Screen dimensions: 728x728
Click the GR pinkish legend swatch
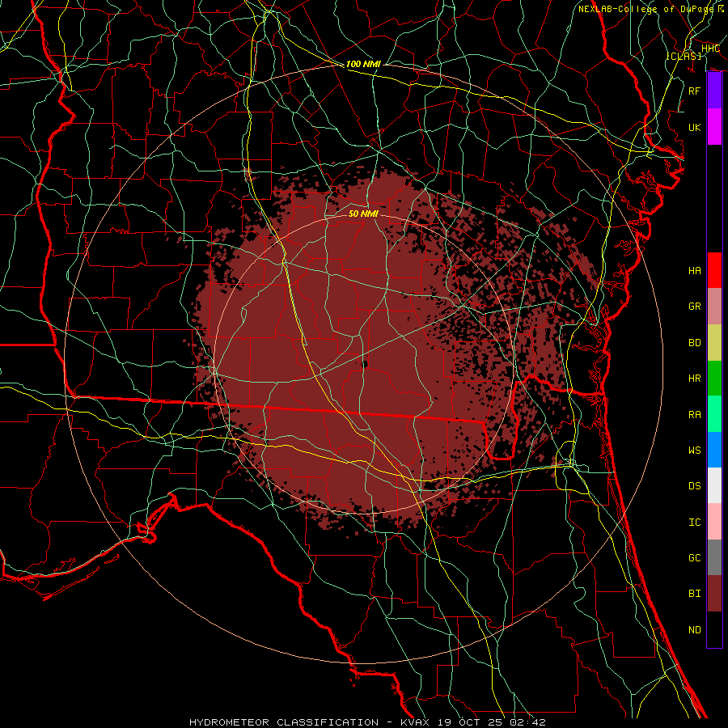[x=714, y=306]
